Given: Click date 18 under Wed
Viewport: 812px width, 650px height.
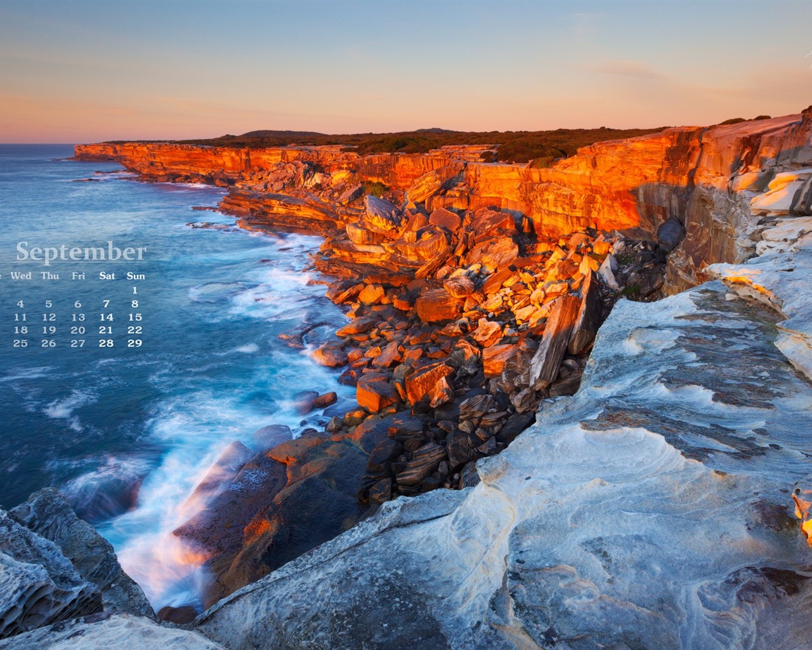Looking at the screenshot, I should click(x=20, y=330).
